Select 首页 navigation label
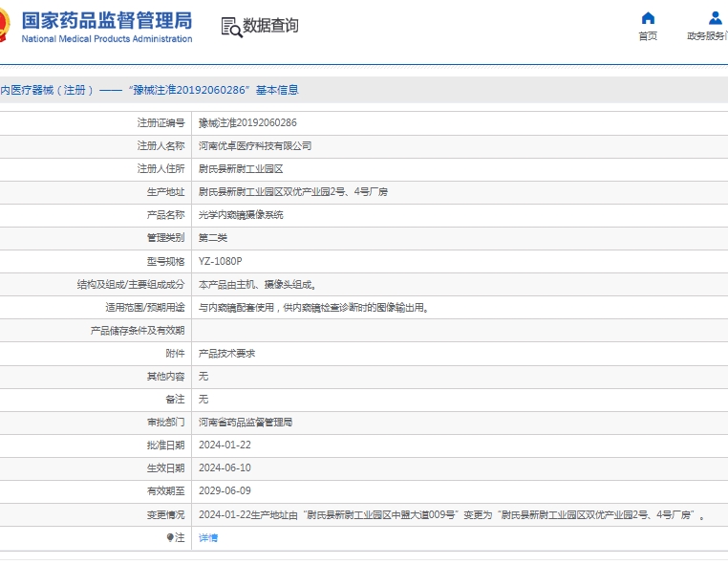 tap(648, 36)
